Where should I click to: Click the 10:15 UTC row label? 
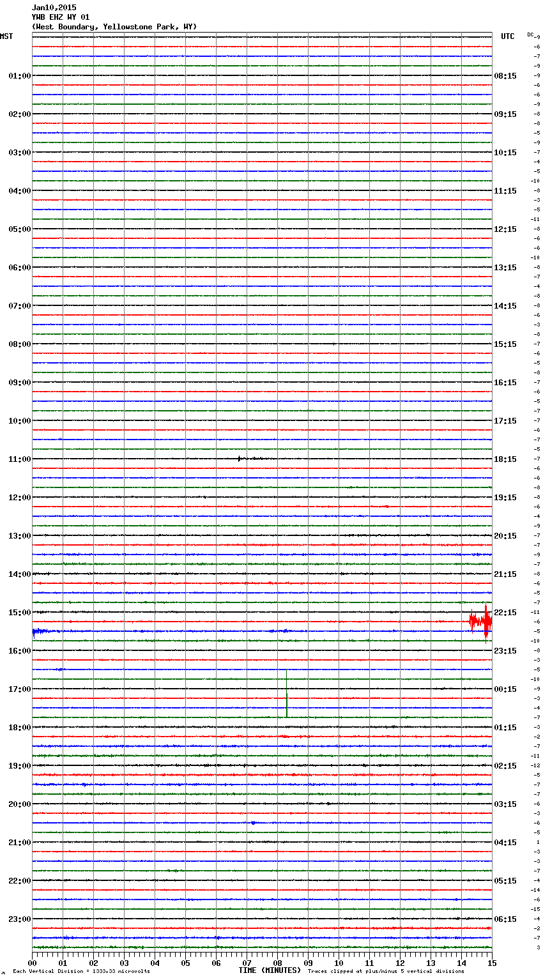coord(505,153)
